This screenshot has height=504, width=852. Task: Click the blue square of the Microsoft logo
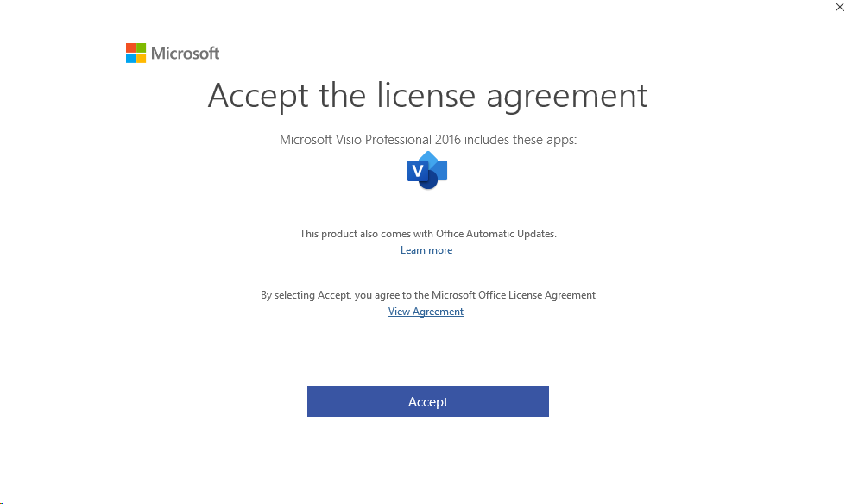[x=130, y=58]
